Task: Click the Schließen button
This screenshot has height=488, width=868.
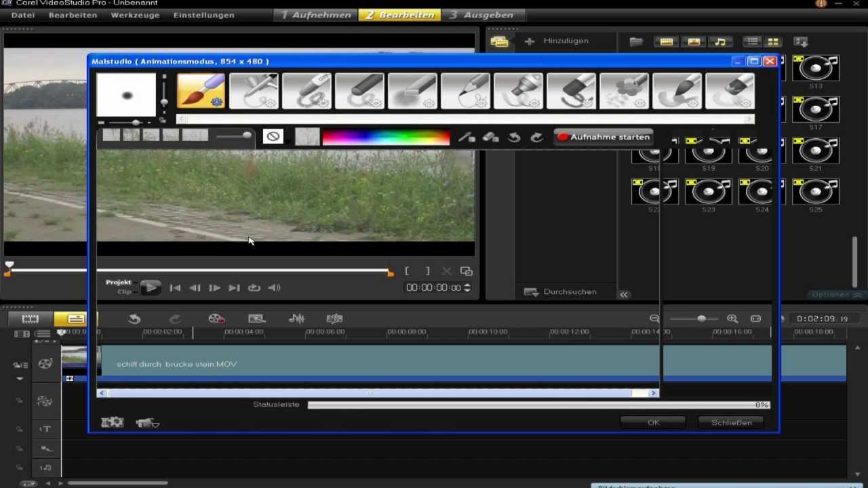Action: 731,422
